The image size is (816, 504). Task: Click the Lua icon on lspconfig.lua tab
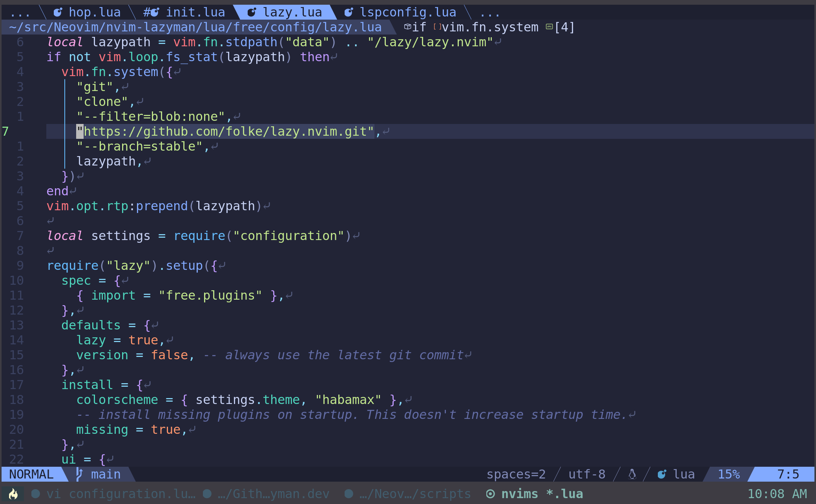click(x=349, y=13)
